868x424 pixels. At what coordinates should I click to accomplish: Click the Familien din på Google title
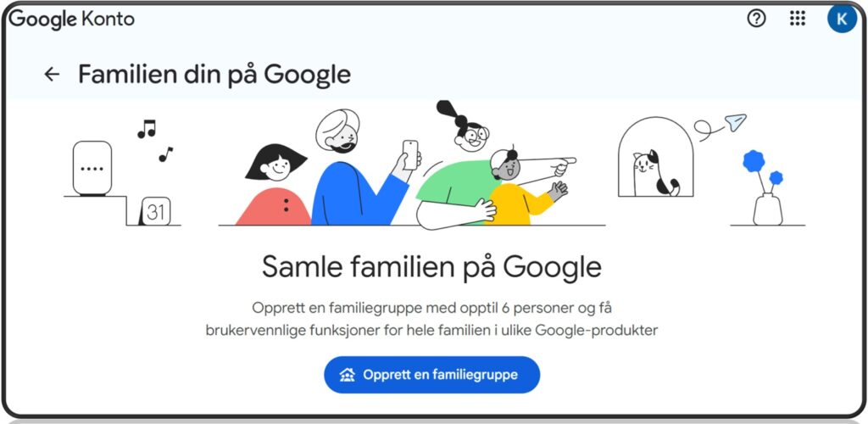click(x=214, y=75)
